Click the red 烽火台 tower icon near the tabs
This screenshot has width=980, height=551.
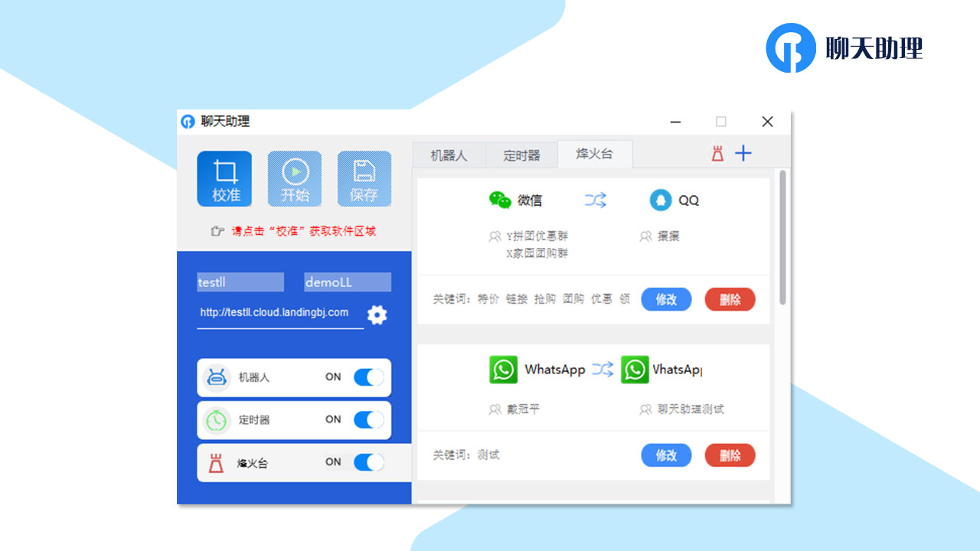[x=716, y=153]
